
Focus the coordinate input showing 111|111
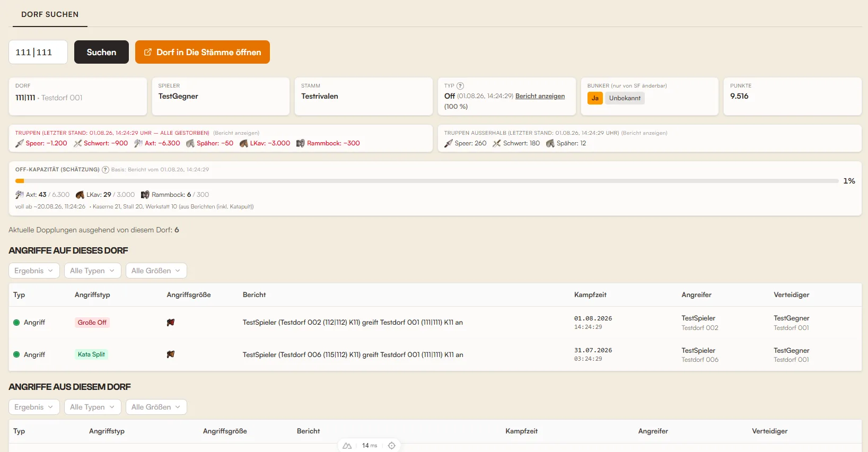pyautogui.click(x=38, y=52)
